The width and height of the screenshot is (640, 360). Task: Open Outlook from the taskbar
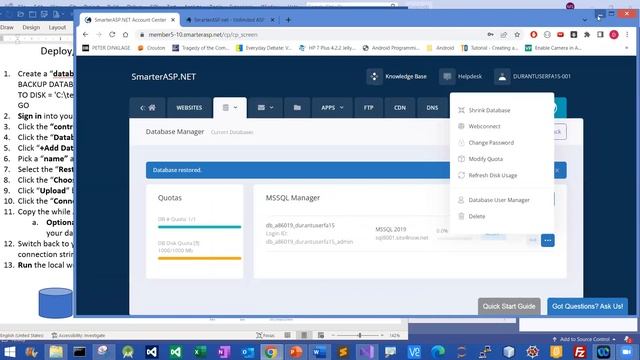pos(247,352)
